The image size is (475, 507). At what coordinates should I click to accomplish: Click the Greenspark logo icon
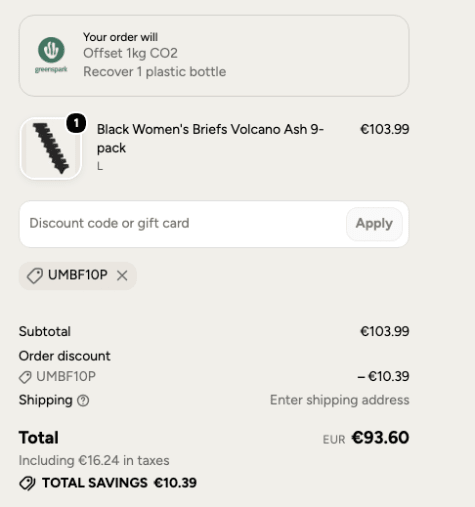click(51, 55)
